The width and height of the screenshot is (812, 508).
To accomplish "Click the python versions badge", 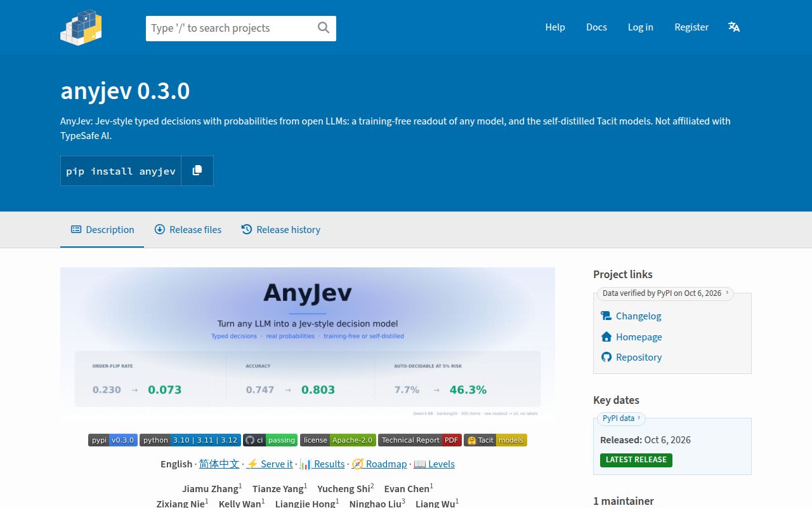I will [190, 440].
